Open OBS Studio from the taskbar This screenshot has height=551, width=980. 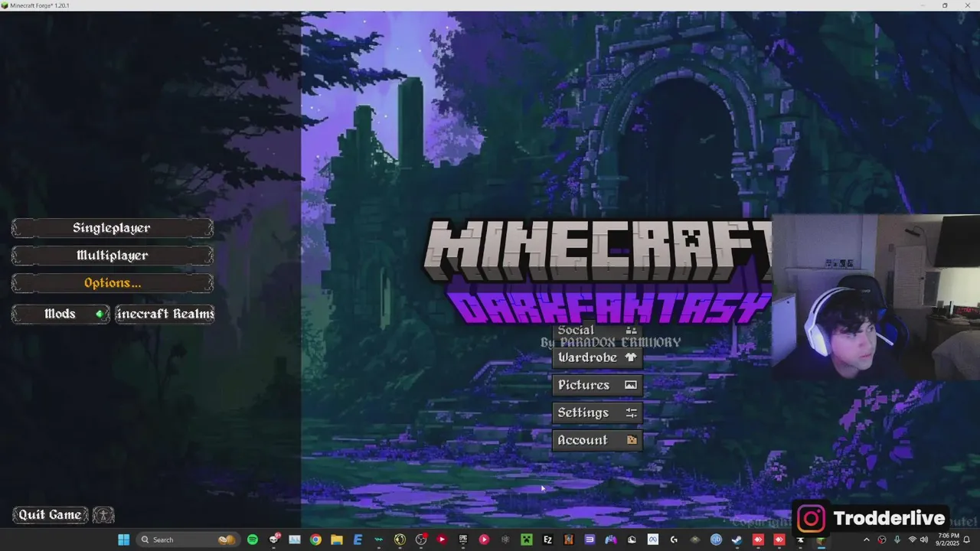click(420, 540)
